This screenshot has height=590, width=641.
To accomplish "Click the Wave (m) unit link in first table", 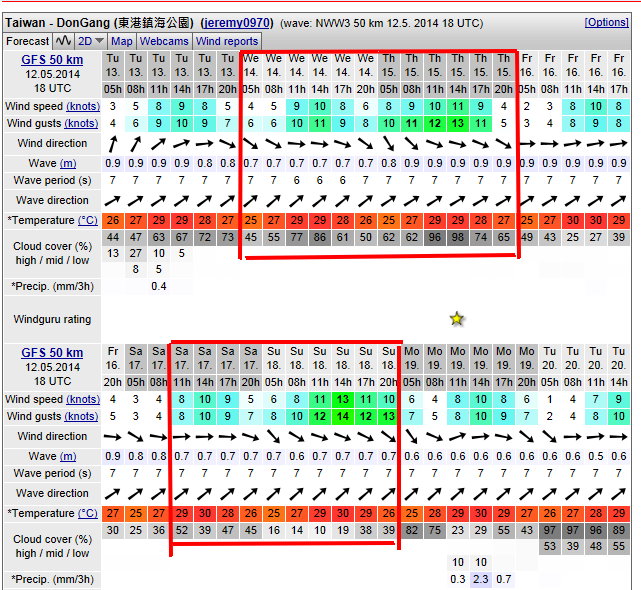I will [x=68, y=163].
